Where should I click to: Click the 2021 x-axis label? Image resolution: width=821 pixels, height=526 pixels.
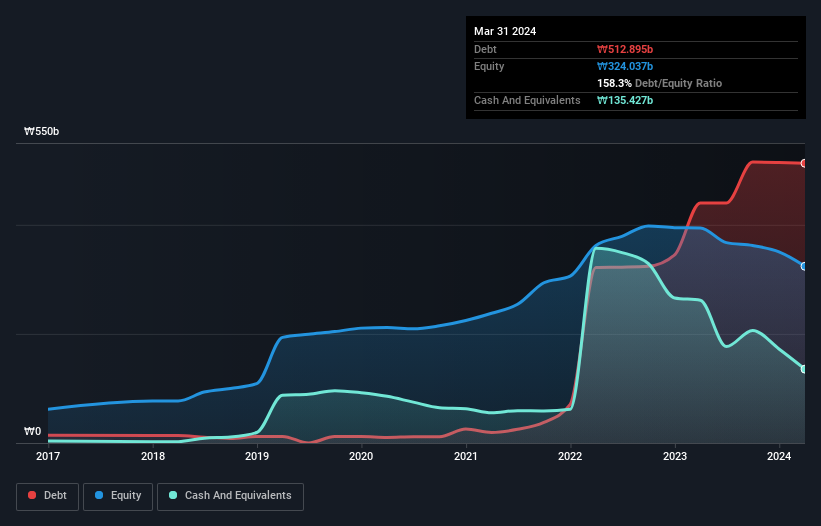pos(466,456)
